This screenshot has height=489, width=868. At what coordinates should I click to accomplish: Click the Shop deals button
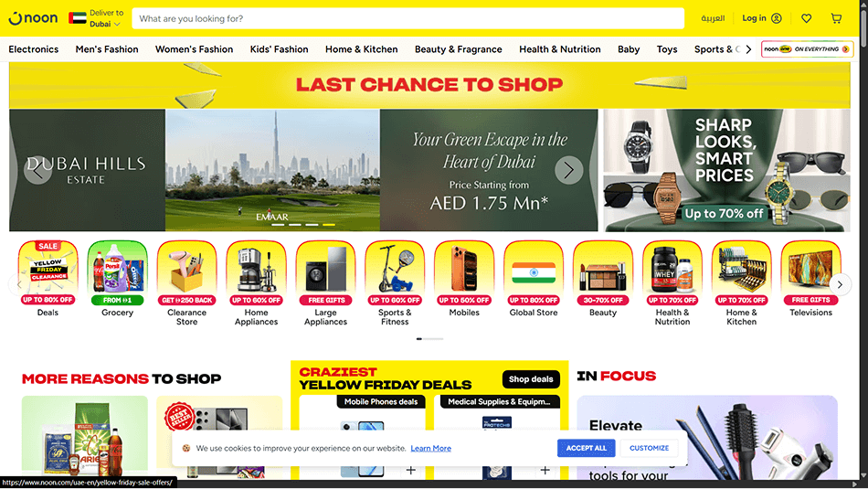pos(531,379)
